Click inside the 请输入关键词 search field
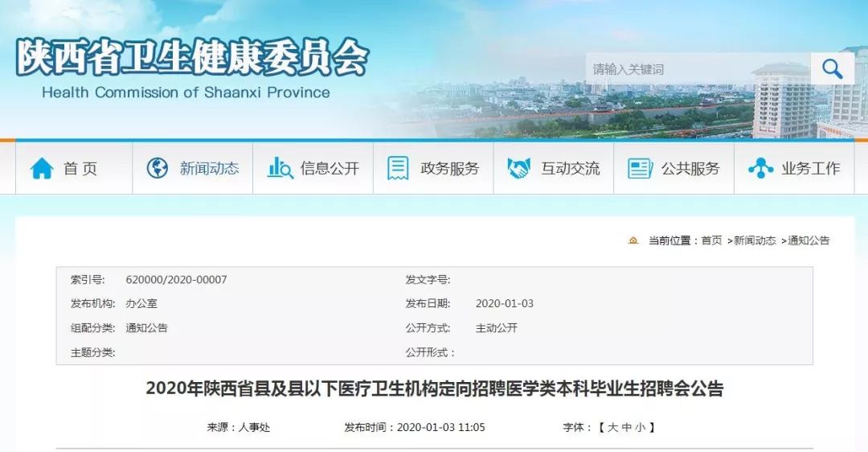This screenshot has width=868, height=452. tap(698, 69)
